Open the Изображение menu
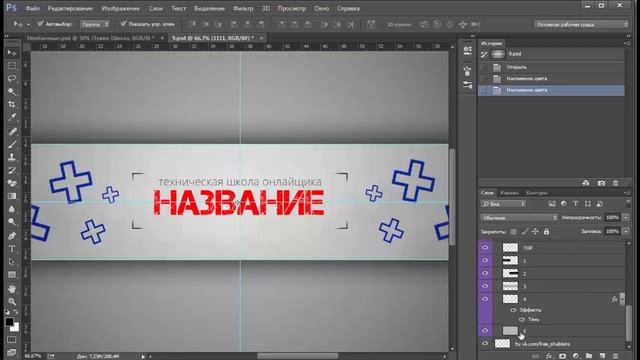 120,8
